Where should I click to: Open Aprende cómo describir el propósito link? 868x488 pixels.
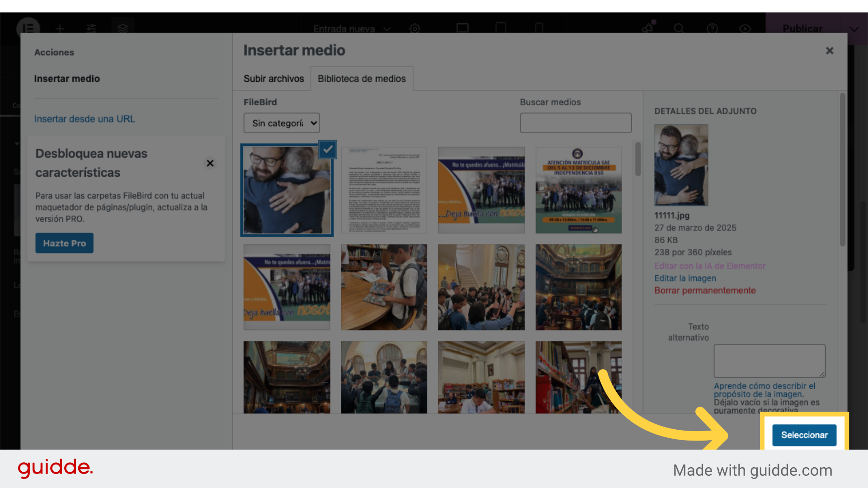click(x=764, y=390)
